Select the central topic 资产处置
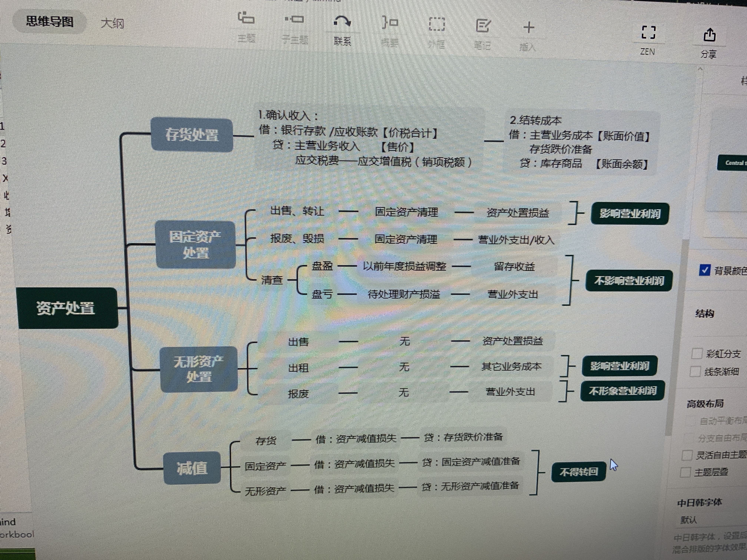The width and height of the screenshot is (747, 560). (x=67, y=308)
